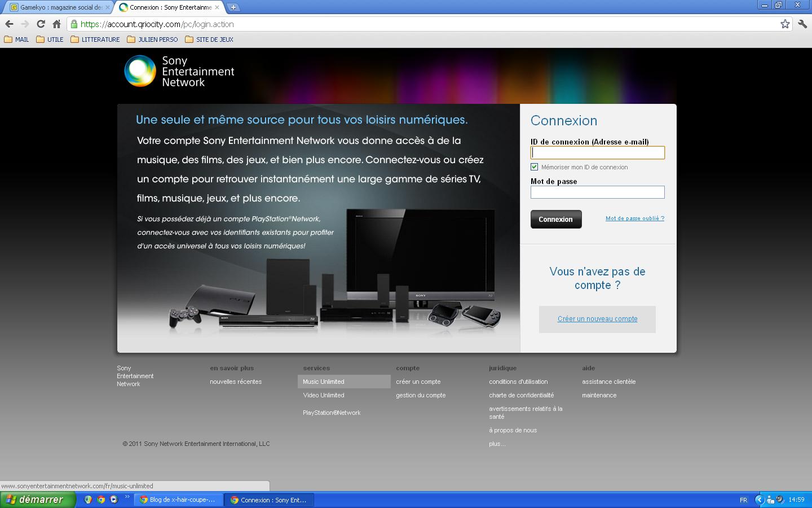Open a new tab with the plus button
812x508 pixels.
click(233, 7)
